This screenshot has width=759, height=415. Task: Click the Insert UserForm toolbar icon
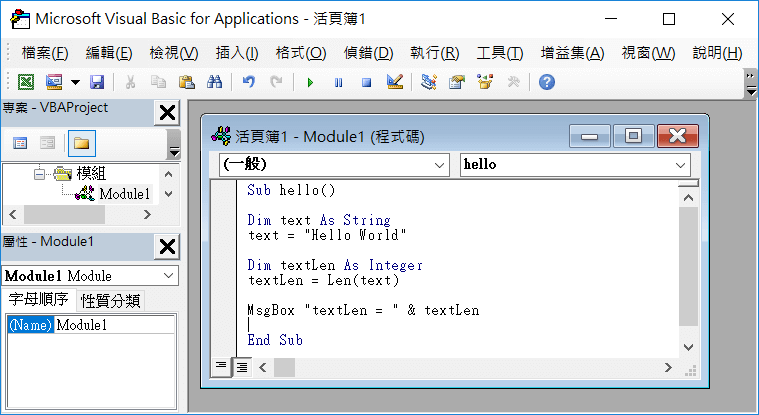[54, 82]
